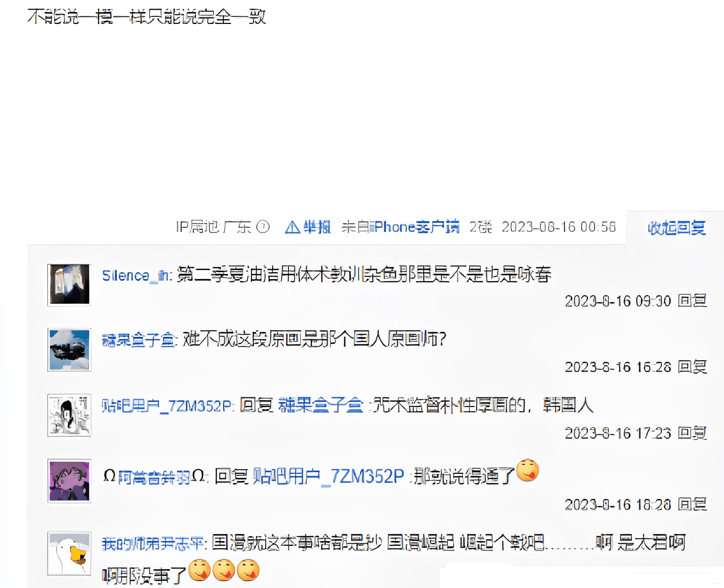The height and width of the screenshot is (588, 724).
Task: Reply to the 18:28 comment
Action: 692,504
